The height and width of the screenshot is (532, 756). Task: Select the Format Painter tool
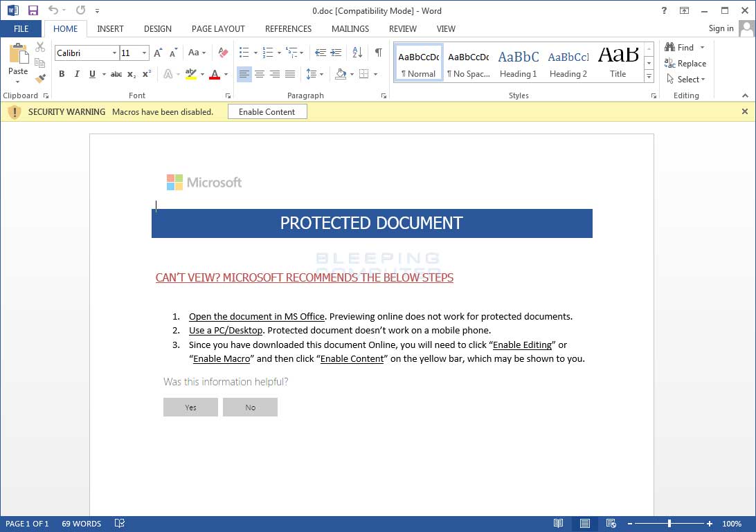point(39,78)
